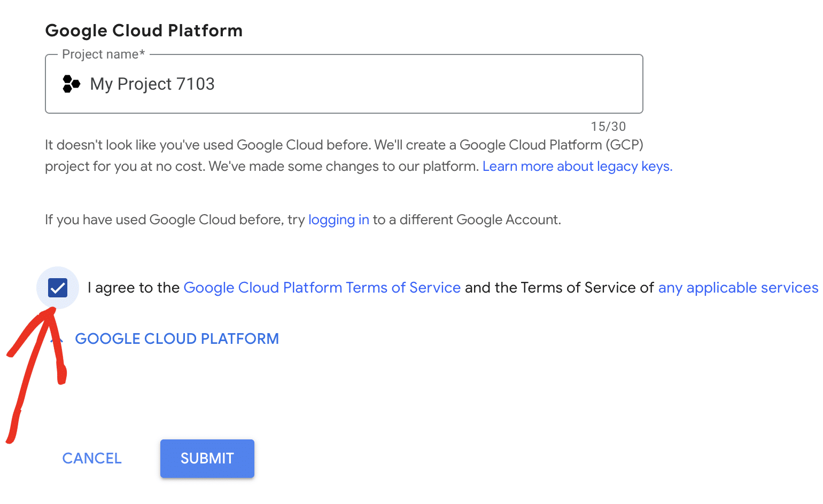823x504 pixels.
Task: Follow the logging in link
Action: [x=339, y=220]
